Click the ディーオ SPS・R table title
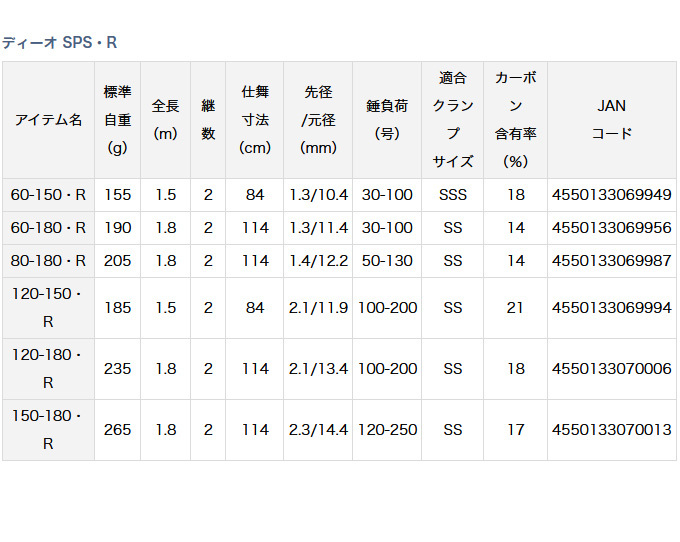Screen dimensions: 680x542 click(x=60, y=43)
